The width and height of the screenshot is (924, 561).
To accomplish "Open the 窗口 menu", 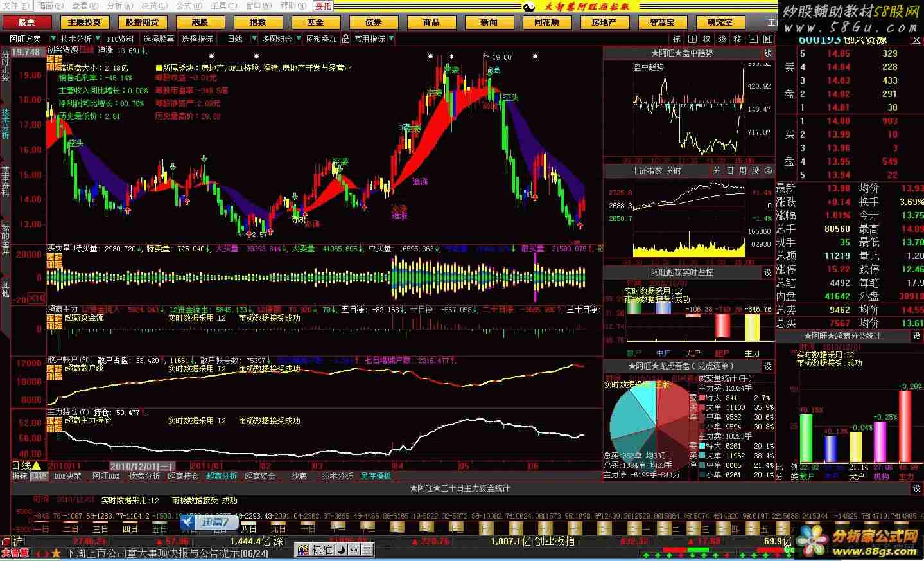I will [x=259, y=6].
